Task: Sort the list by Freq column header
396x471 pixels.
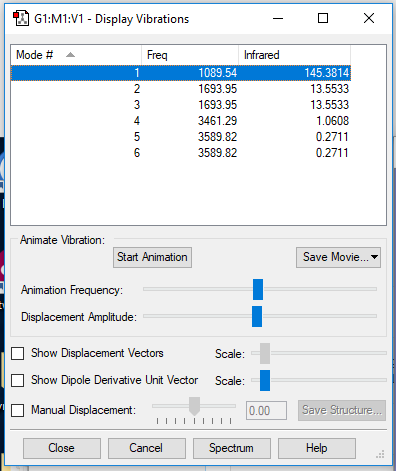Action: 190,55
